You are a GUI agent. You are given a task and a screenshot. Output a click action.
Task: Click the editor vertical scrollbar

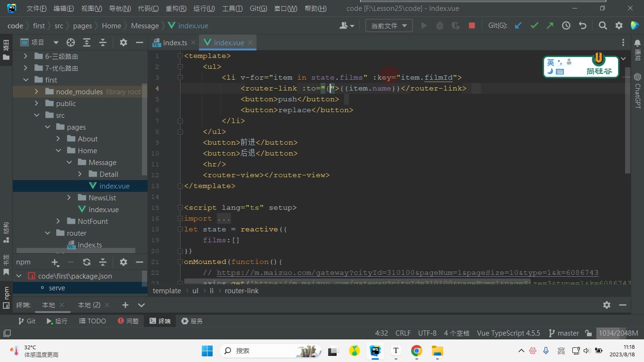point(627,120)
